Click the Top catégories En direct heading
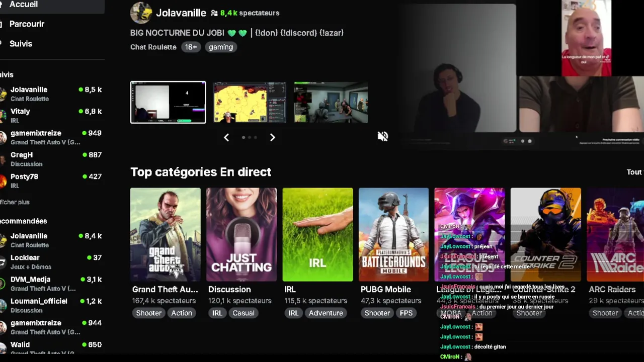 click(201, 172)
